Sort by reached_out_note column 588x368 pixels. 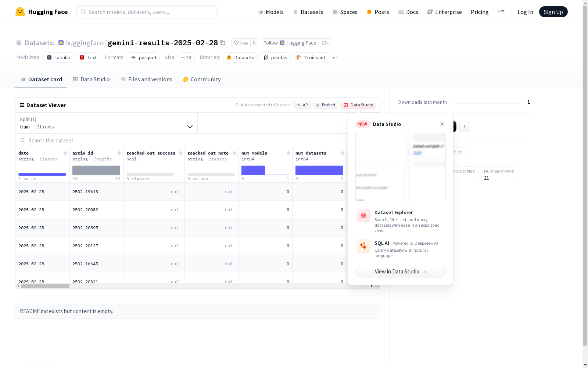coord(234,153)
